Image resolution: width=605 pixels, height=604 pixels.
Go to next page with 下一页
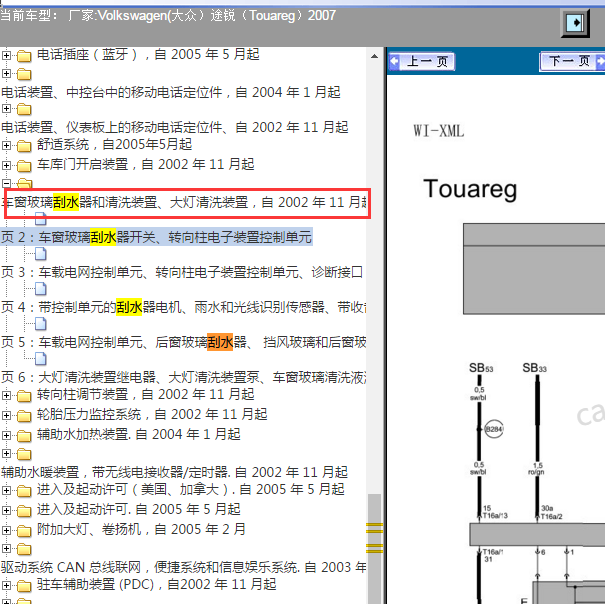(x=572, y=61)
